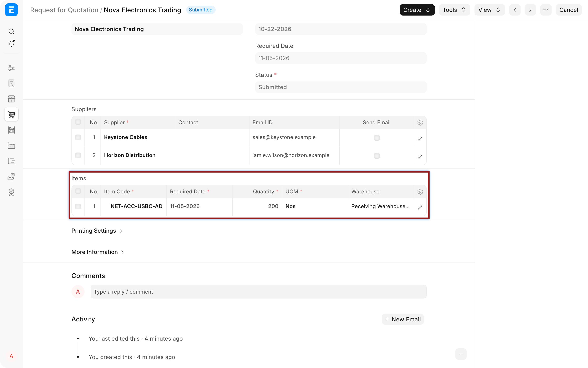The image size is (588, 368).
Task: Open the Create dropdown
Action: pos(417,10)
